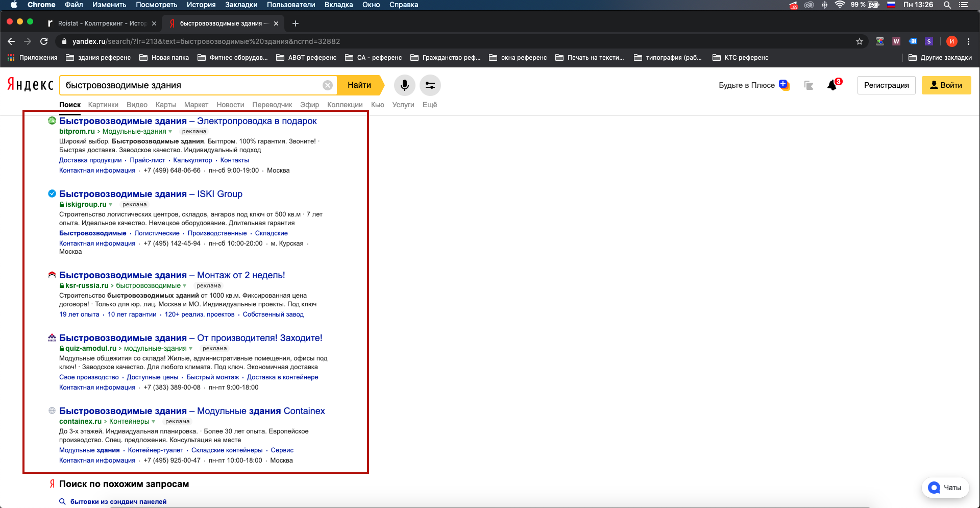Click the Yandex Plus icon
980x508 pixels.
784,85
